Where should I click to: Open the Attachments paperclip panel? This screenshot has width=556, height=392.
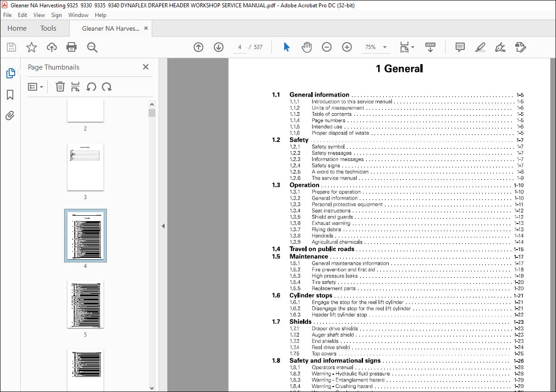click(10, 115)
